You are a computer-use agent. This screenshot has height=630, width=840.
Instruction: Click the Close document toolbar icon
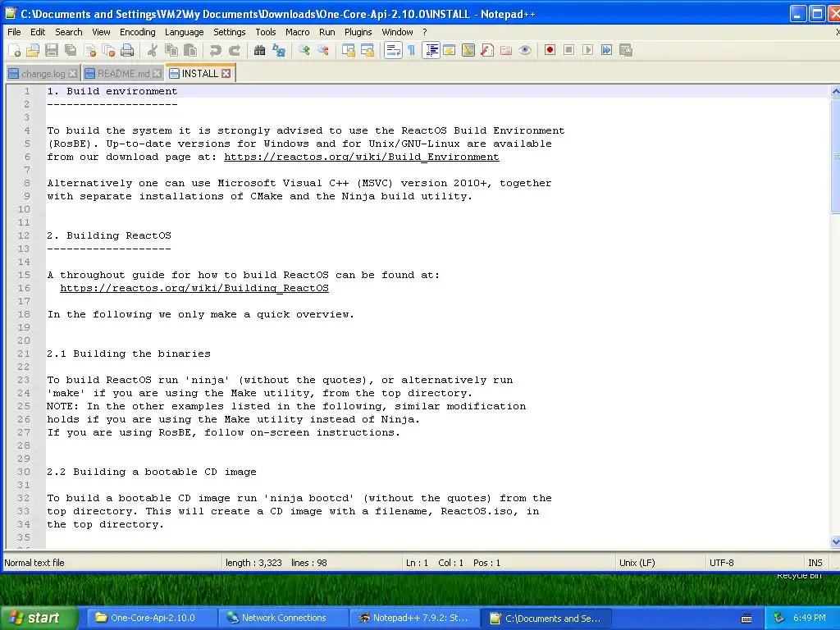point(89,50)
